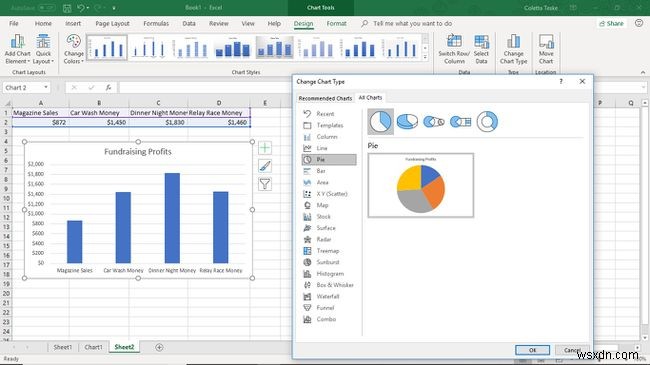This screenshot has width=650, height=365.
Task: Select the 3-D Pie subtype icon
Action: [x=407, y=122]
